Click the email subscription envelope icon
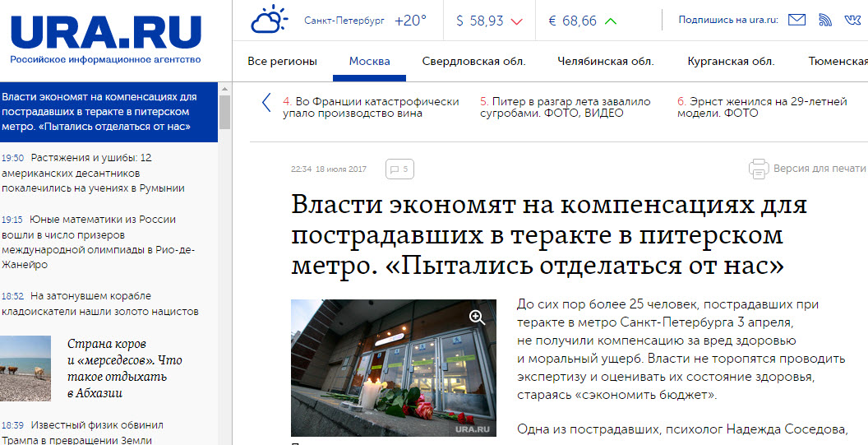The image size is (868, 445). tap(796, 21)
